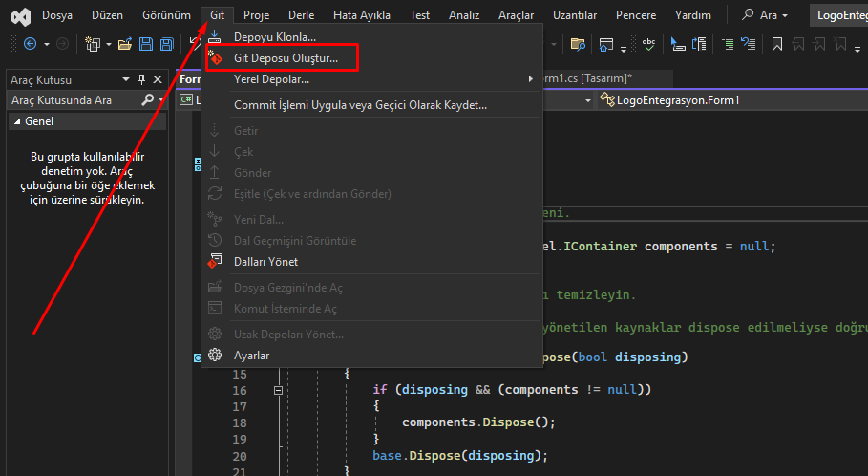Click the LogoEntegrasyon.Form1 class icon

click(607, 99)
